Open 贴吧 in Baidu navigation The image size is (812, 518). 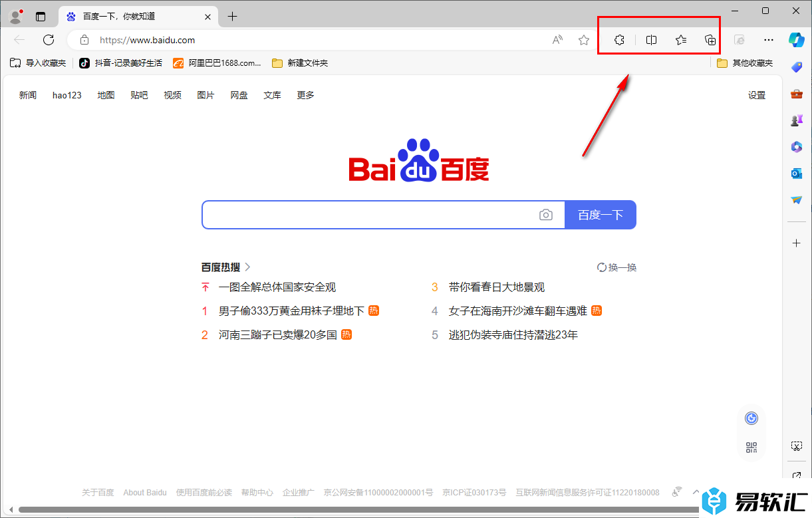pos(139,95)
